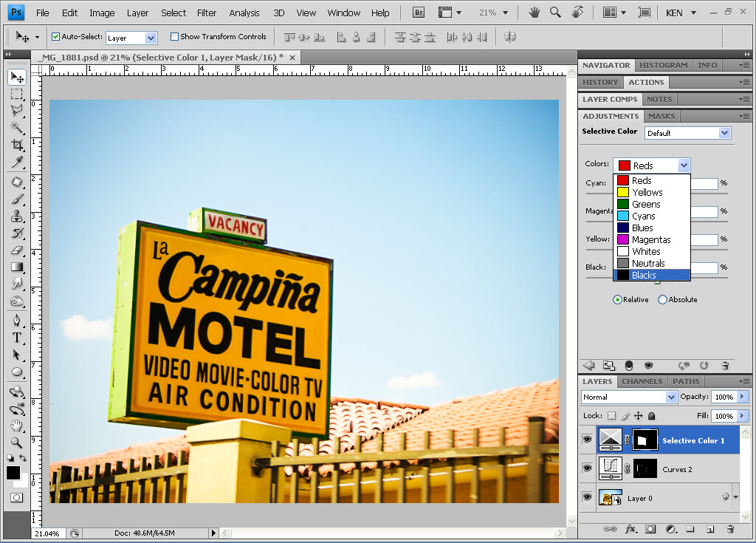Click the Layer 0 thumbnail
The height and width of the screenshot is (543, 756).
click(x=611, y=498)
